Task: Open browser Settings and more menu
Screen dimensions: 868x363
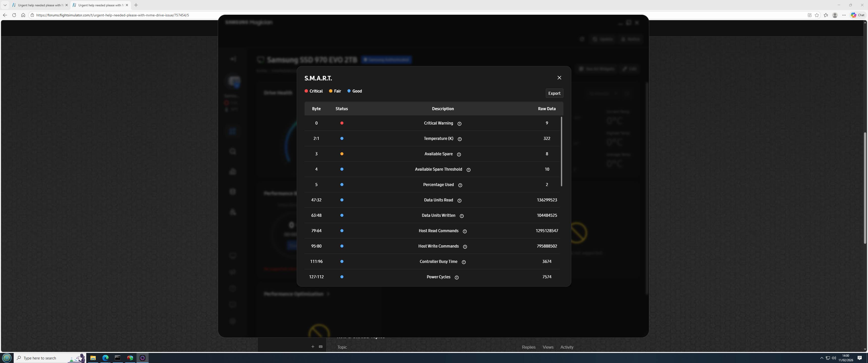Action: (x=844, y=15)
